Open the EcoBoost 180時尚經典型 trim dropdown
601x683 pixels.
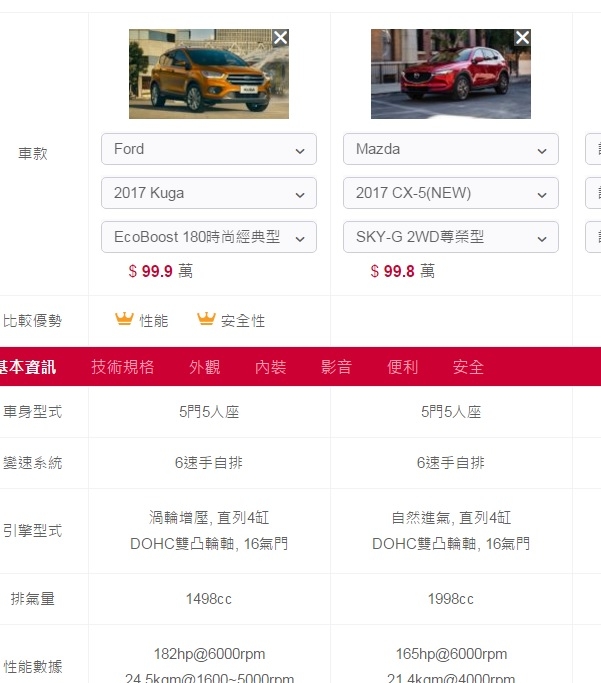tap(209, 237)
